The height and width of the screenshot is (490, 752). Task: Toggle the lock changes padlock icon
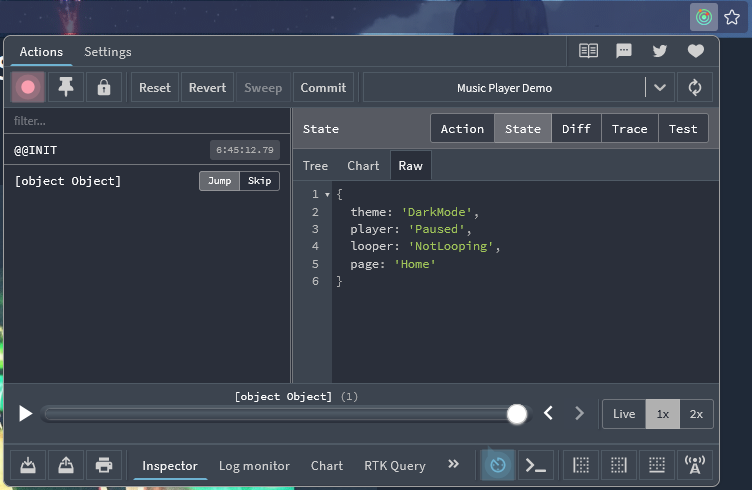[x=104, y=87]
